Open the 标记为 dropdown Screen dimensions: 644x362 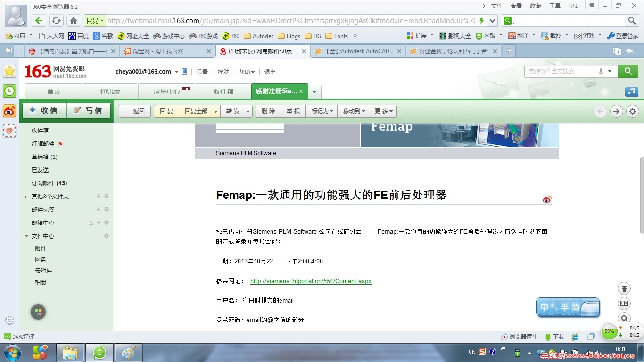322,111
